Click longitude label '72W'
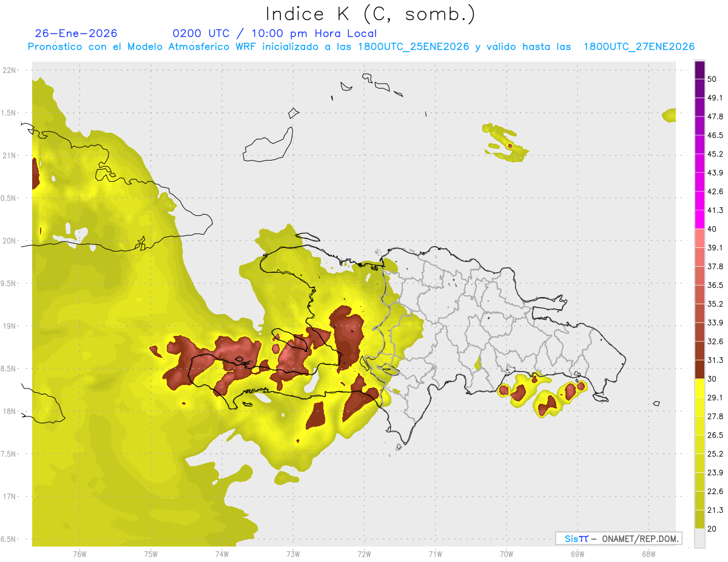Screen dimensions: 728x562 point(364,554)
